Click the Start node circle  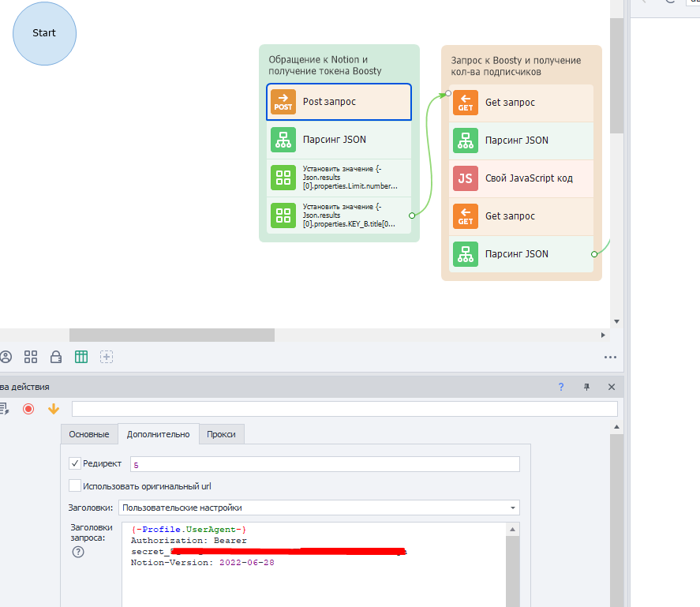[x=44, y=33]
